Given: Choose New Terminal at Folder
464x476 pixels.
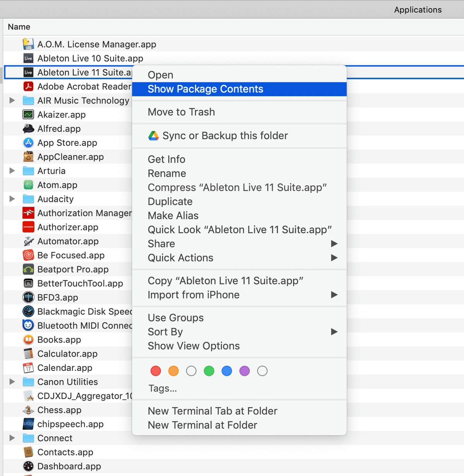Looking at the screenshot, I should 239,425.
